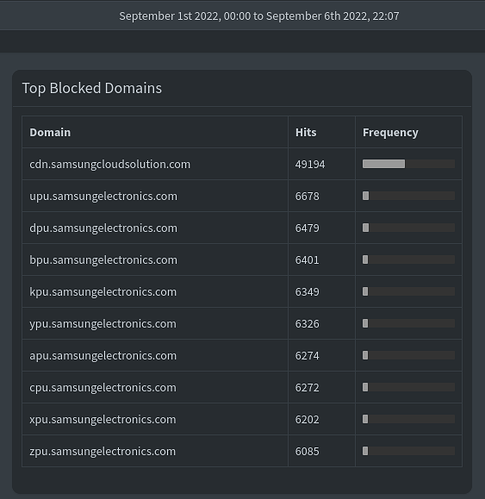Click the 49194 hits value
Screen dimensions: 485x499
click(310, 164)
